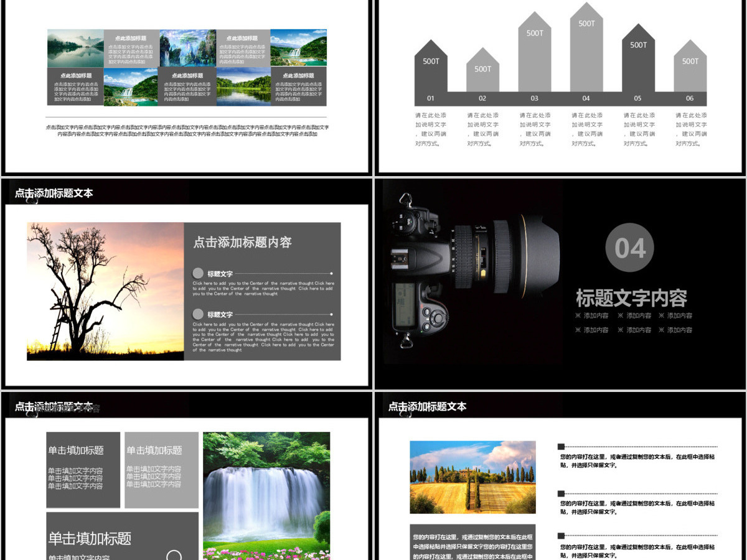Click the 01 label on chart axis

(x=431, y=98)
